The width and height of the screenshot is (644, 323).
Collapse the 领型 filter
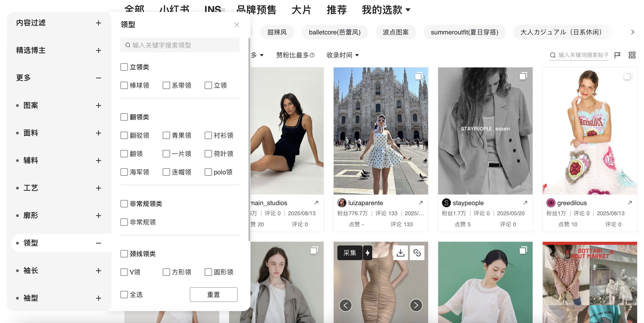(99, 243)
